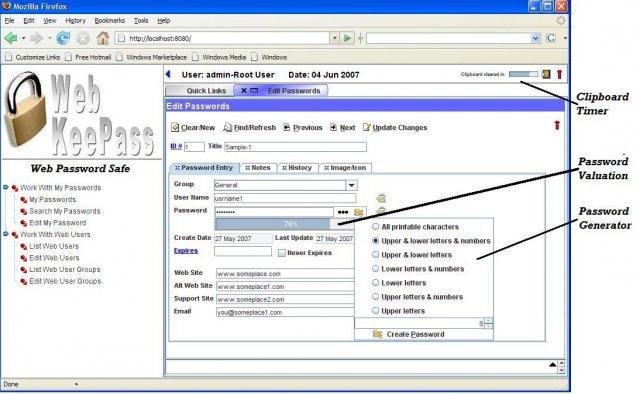Select Upper & lower letters option
The width and height of the screenshot is (640, 394).
click(375, 255)
